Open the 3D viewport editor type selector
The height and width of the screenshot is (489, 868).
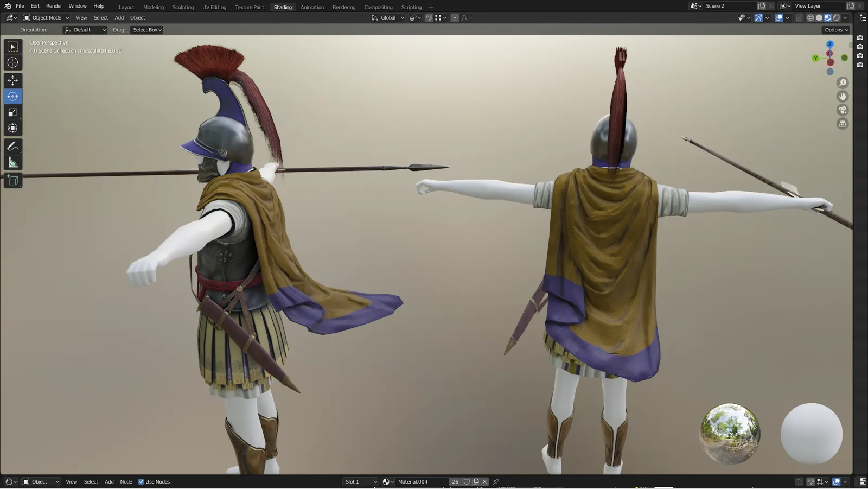[11, 18]
